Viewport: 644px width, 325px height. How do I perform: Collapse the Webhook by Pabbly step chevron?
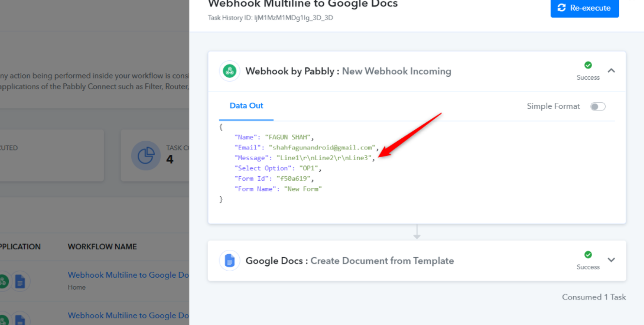612,71
